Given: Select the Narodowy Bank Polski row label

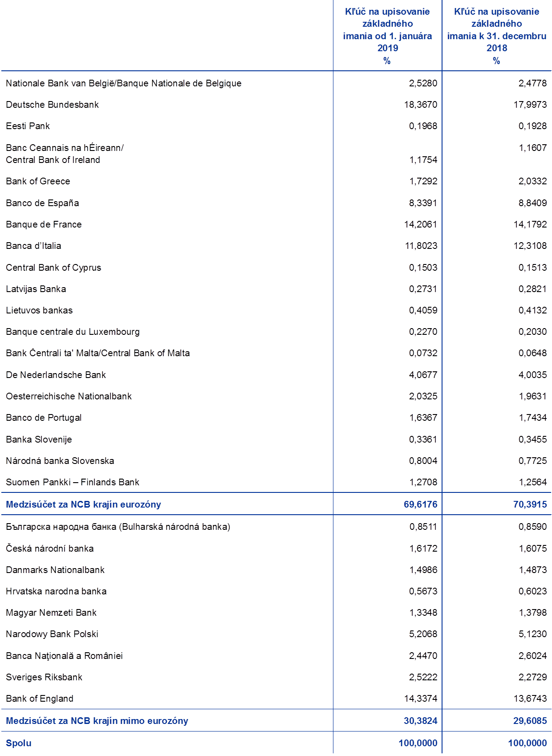Looking at the screenshot, I should (x=52, y=634).
